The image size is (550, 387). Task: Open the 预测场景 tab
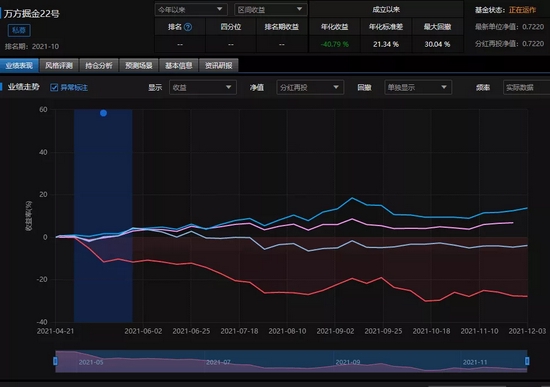tap(139, 66)
